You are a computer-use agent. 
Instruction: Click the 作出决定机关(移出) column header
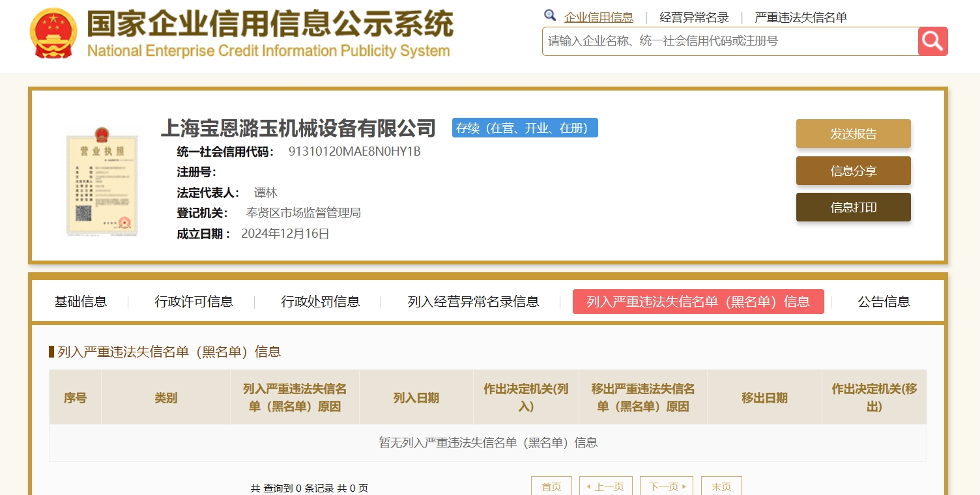[874, 398]
